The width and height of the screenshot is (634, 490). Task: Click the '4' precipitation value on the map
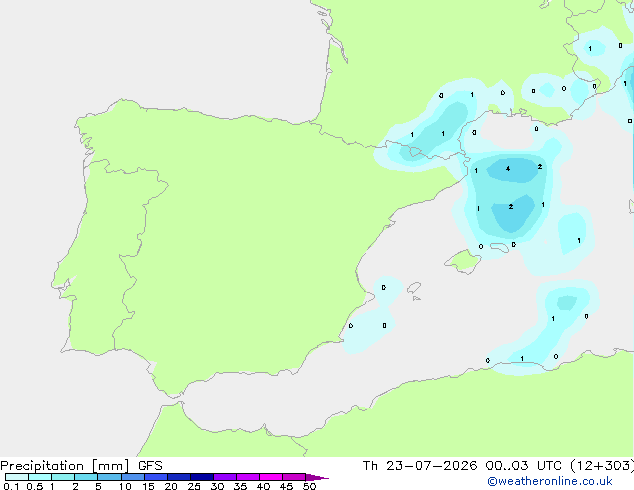click(x=508, y=169)
